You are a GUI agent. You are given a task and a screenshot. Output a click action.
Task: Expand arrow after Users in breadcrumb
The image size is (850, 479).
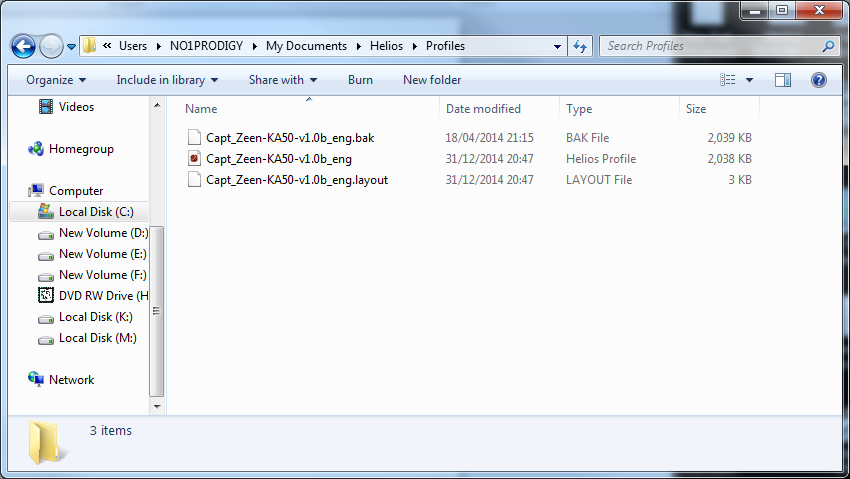[158, 47]
